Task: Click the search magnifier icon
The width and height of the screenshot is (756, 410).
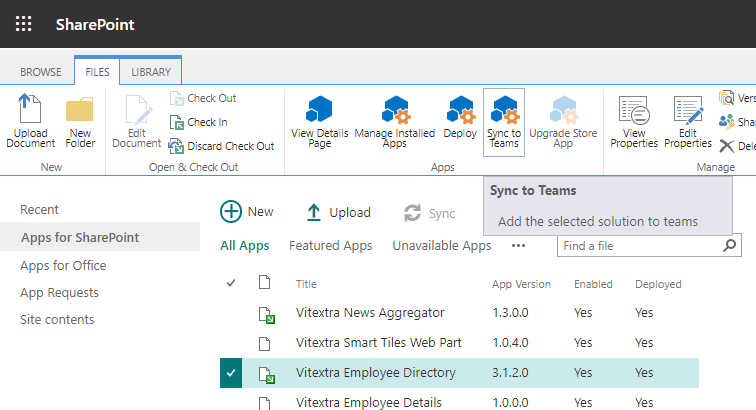Action: 730,246
